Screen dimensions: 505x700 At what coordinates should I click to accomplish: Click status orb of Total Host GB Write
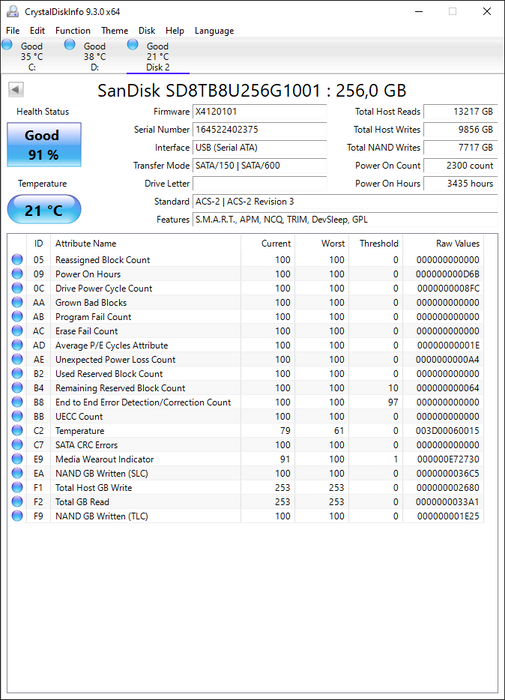tap(17, 488)
